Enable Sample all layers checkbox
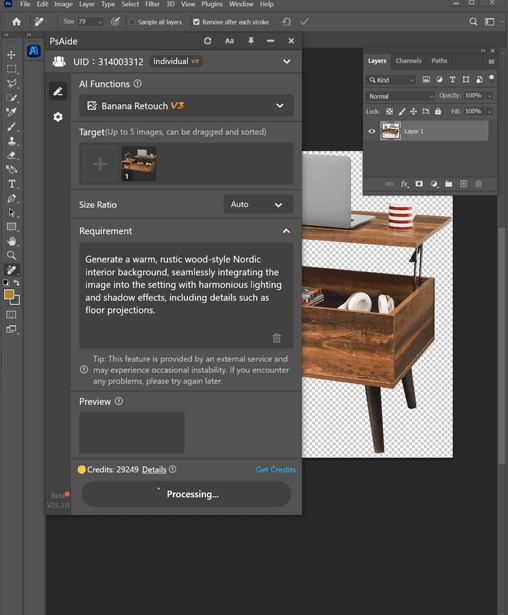 132,22
